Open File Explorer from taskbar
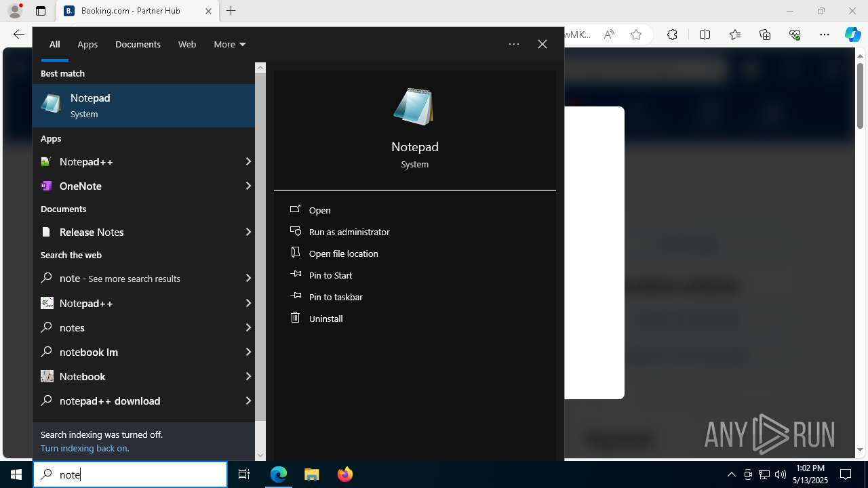The width and height of the screenshot is (868, 488). [x=311, y=474]
